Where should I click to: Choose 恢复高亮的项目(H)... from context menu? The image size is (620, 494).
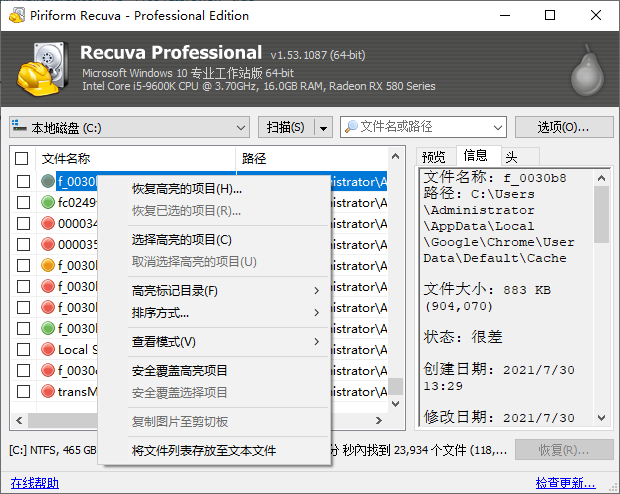(228, 189)
